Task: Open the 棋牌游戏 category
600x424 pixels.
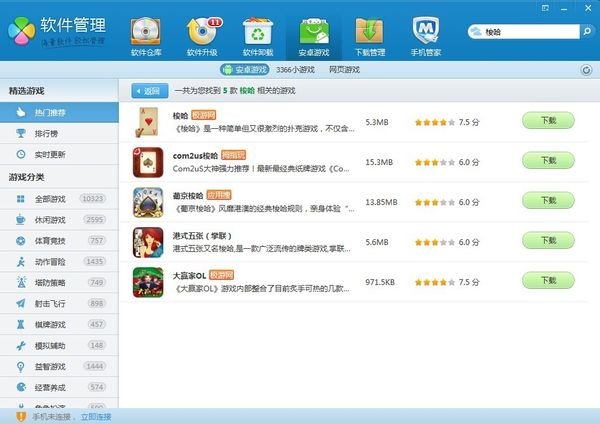Action: pos(50,324)
